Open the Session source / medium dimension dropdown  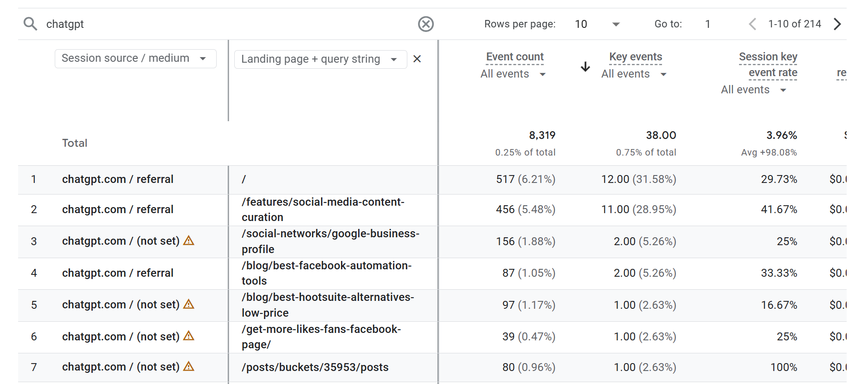point(135,59)
